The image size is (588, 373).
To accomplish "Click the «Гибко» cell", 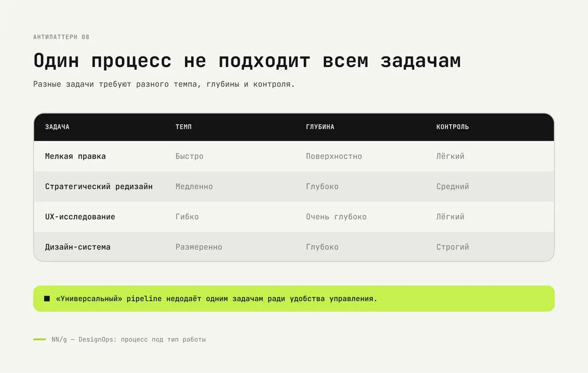I will (187, 217).
